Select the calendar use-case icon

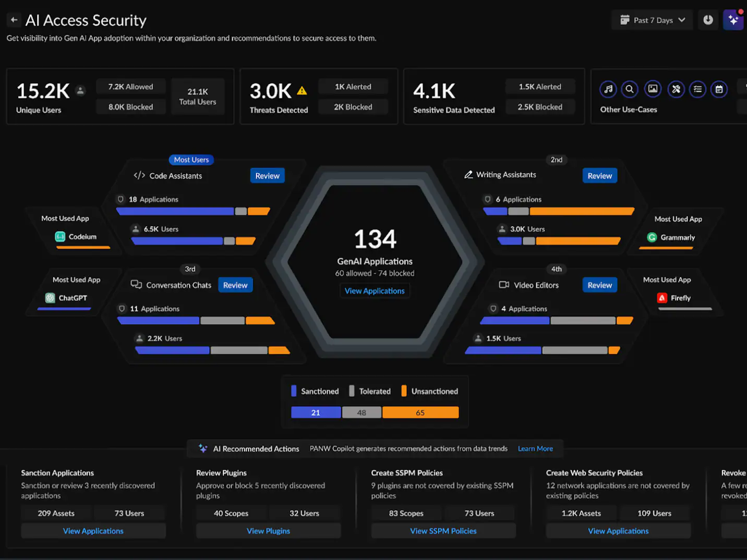(x=719, y=89)
